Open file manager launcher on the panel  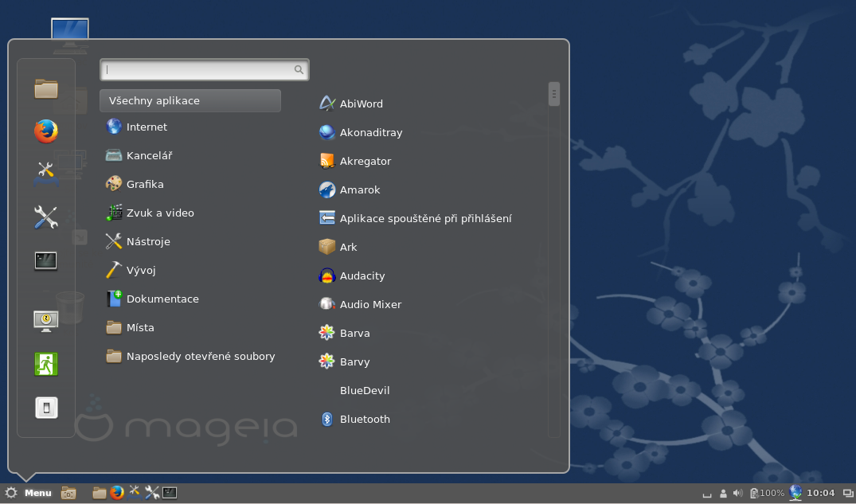100,493
